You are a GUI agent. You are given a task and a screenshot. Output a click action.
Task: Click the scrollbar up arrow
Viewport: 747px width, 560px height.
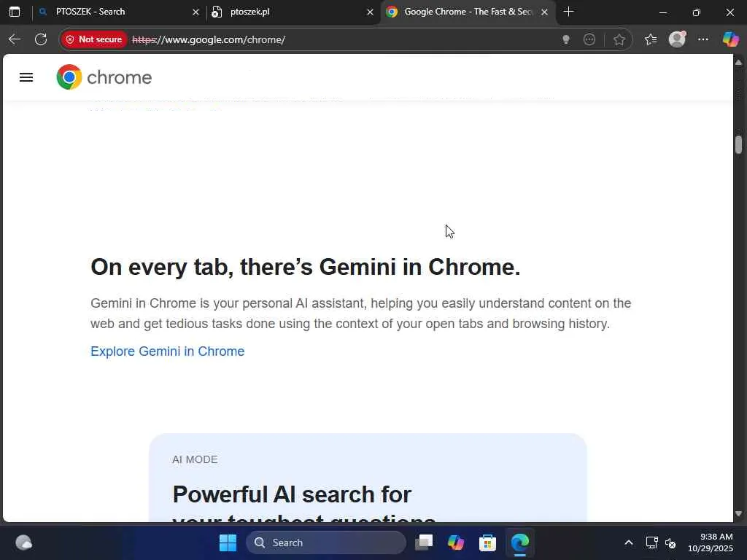pos(738,63)
